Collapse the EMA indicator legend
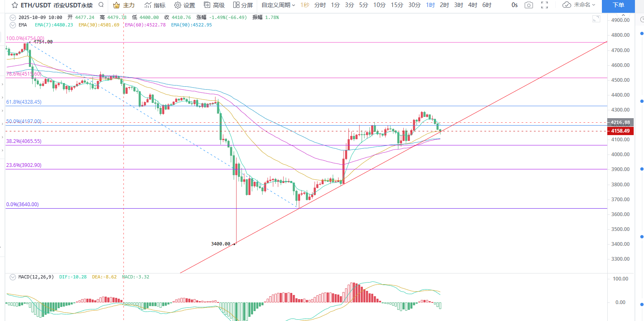 tap(12, 25)
